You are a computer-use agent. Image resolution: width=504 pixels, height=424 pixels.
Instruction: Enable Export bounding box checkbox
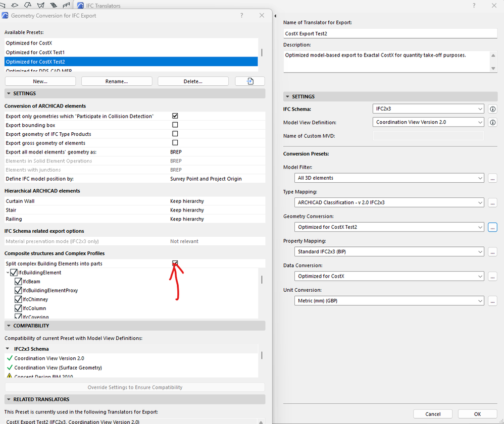click(175, 125)
